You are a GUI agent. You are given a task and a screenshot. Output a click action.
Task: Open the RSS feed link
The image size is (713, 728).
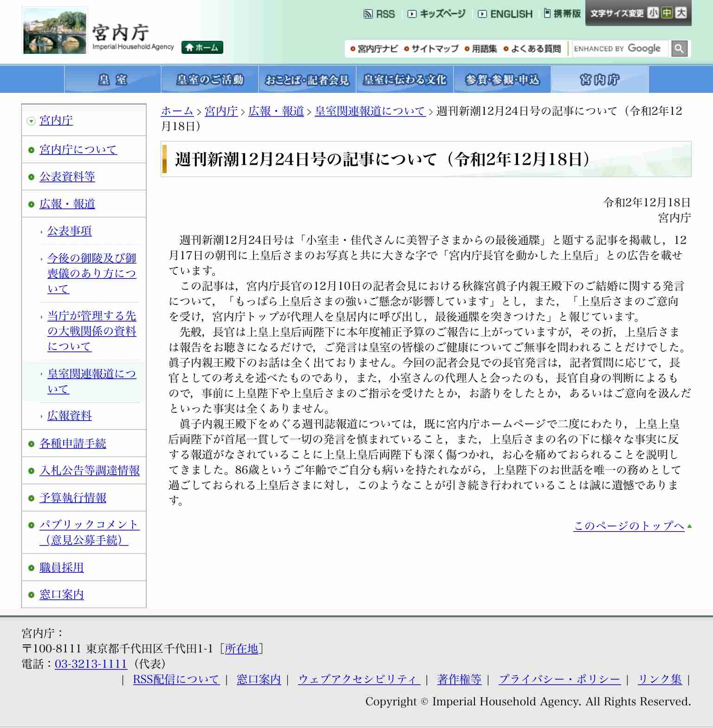[379, 14]
